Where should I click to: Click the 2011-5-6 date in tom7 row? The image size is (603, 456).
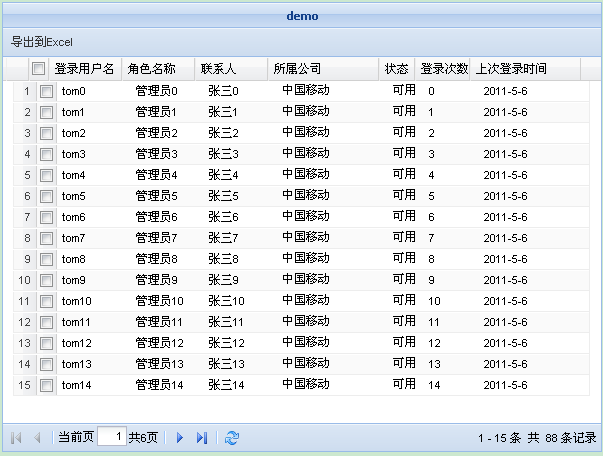(x=505, y=238)
